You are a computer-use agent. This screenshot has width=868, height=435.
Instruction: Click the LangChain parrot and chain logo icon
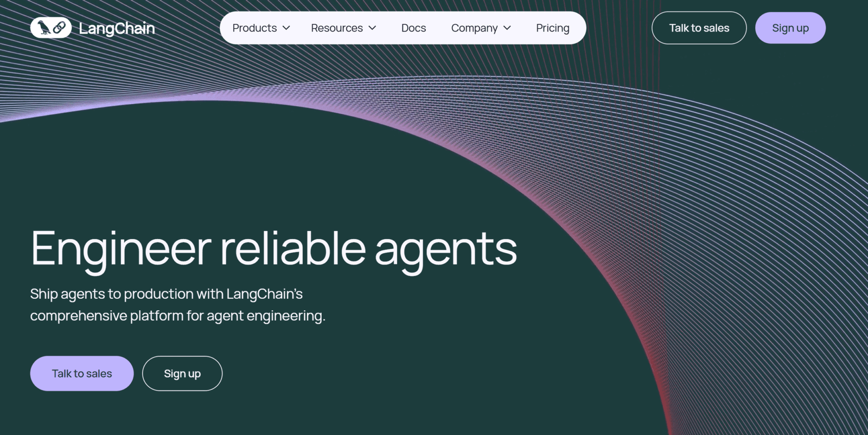[51, 28]
